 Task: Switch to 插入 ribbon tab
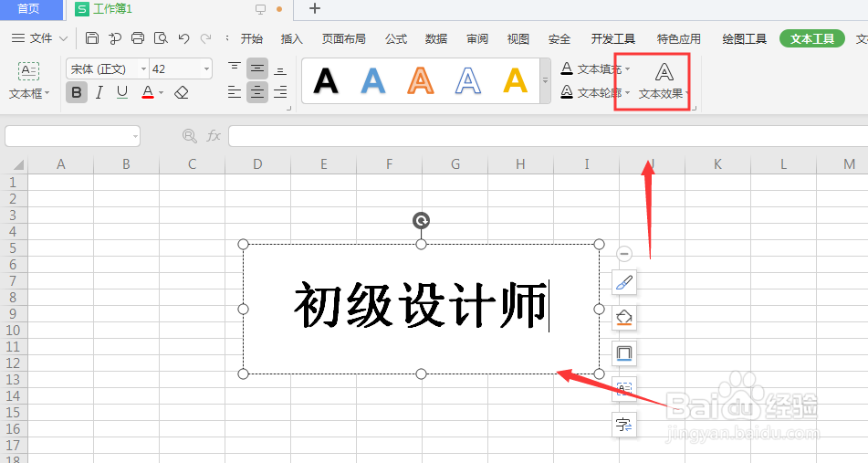tap(292, 38)
